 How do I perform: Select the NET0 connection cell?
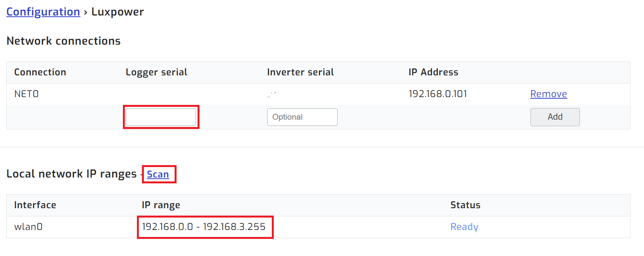tap(26, 94)
